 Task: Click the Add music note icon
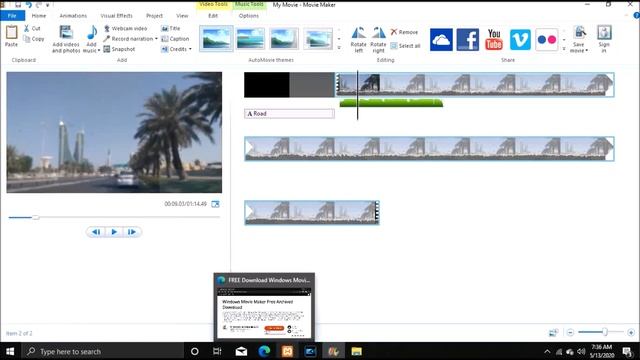click(x=92, y=32)
